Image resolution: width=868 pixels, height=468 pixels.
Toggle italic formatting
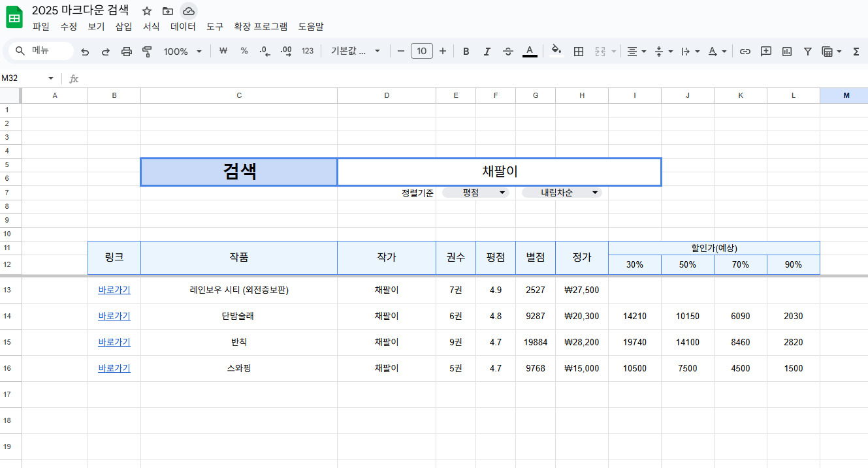487,52
